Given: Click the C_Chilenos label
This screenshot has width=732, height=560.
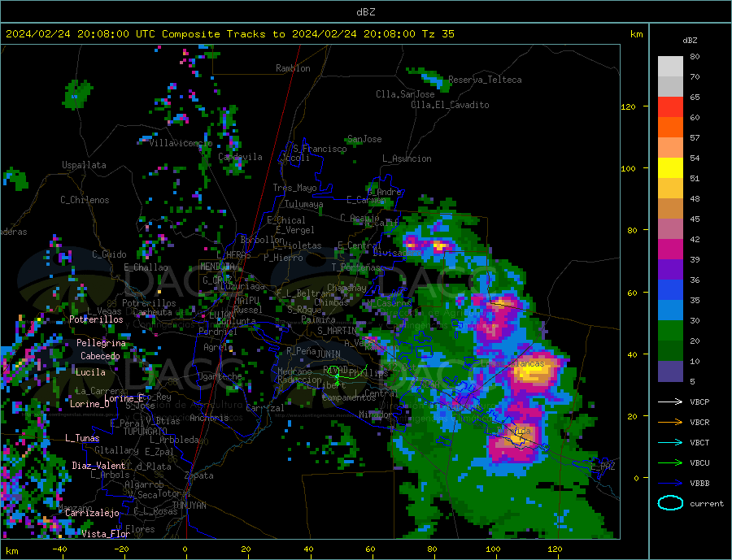Looking at the screenshot, I should [x=85, y=200].
